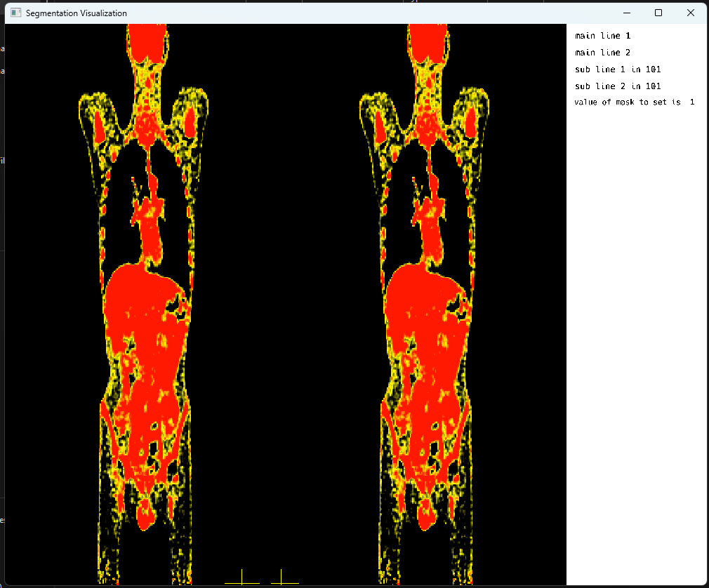709x588 pixels.
Task: Minimize the Segmentation Visualization window
Action: pyautogui.click(x=626, y=13)
